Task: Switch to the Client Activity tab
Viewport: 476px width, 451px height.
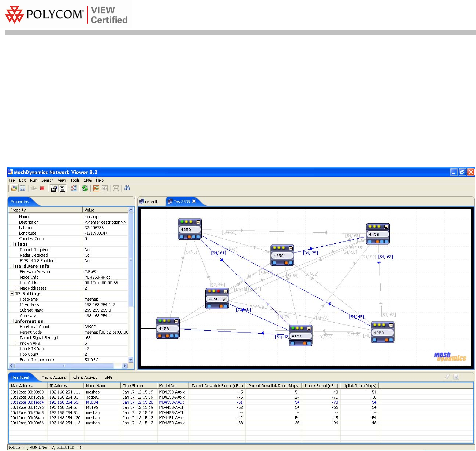Action: 86,377
